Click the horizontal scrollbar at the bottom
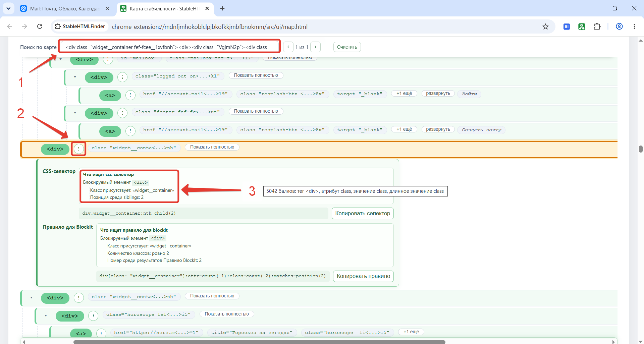Image resolution: width=644 pixels, height=344 pixels. (259, 342)
